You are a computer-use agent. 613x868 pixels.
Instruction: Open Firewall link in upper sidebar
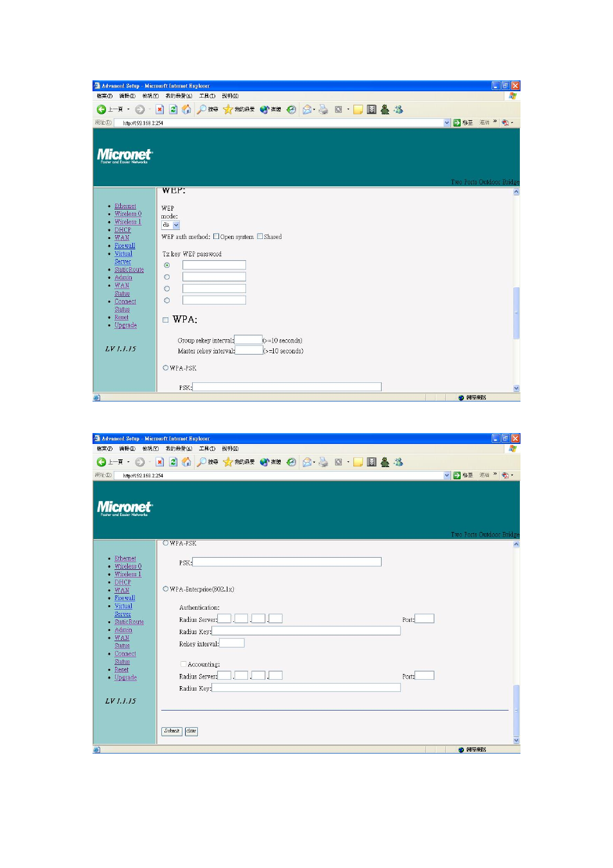click(x=125, y=245)
